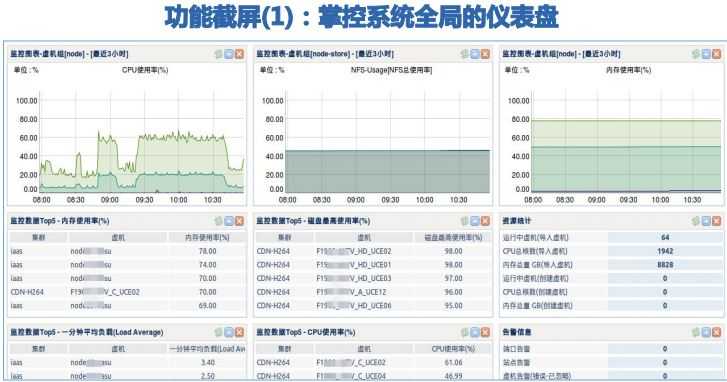Click the NFS-Usage chart area

pos(388,141)
